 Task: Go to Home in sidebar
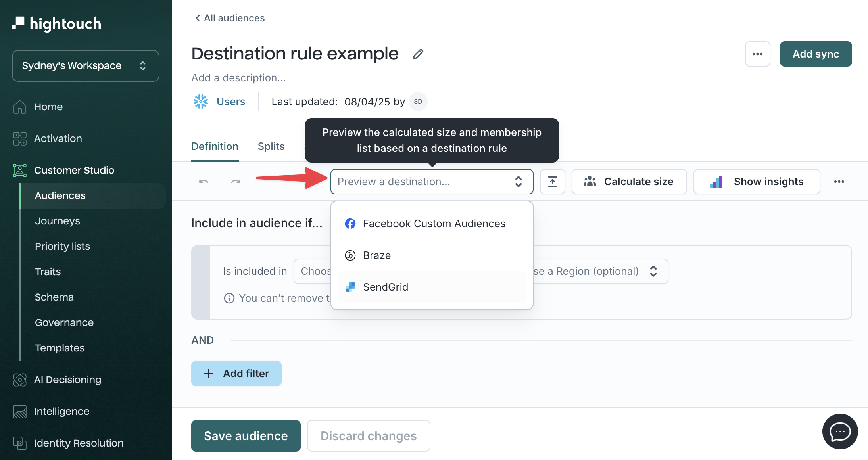48,107
